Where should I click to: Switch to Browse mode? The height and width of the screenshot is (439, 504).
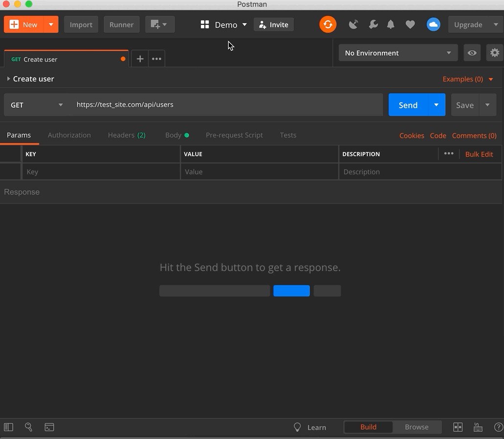pos(416,427)
